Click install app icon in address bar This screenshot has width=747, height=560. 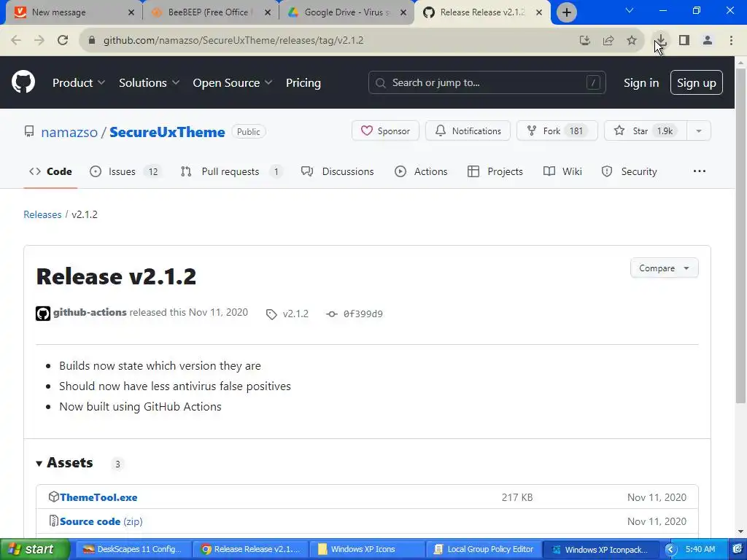(584, 40)
